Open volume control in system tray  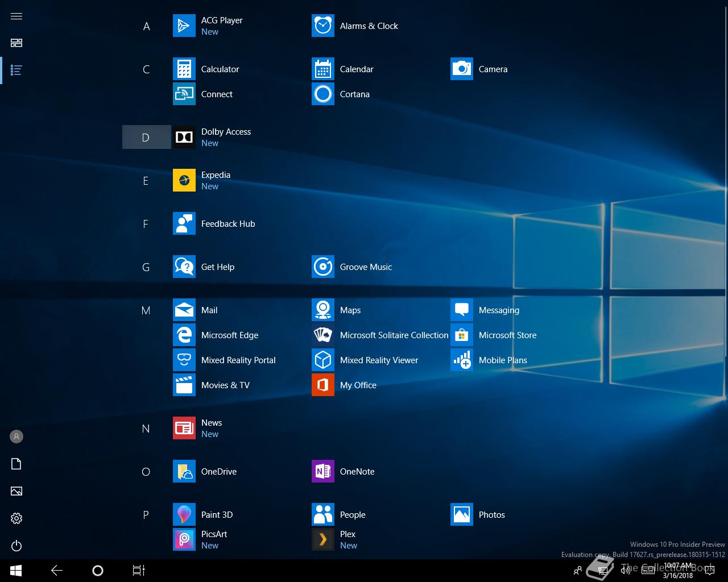point(626,571)
